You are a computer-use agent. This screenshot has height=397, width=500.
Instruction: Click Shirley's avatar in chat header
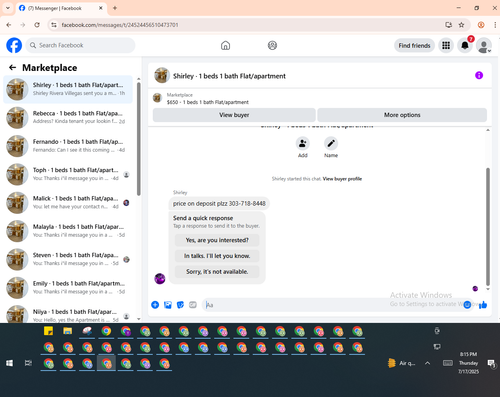click(x=162, y=76)
